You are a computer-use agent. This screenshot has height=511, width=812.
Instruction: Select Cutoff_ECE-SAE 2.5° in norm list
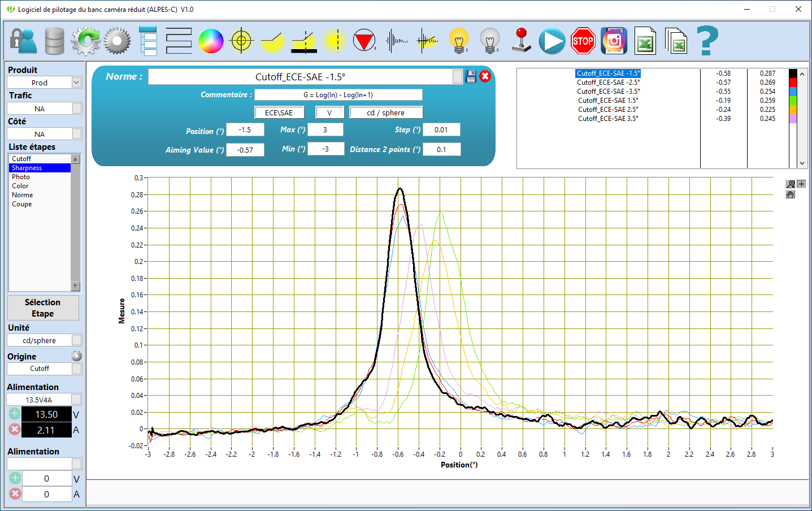point(608,110)
